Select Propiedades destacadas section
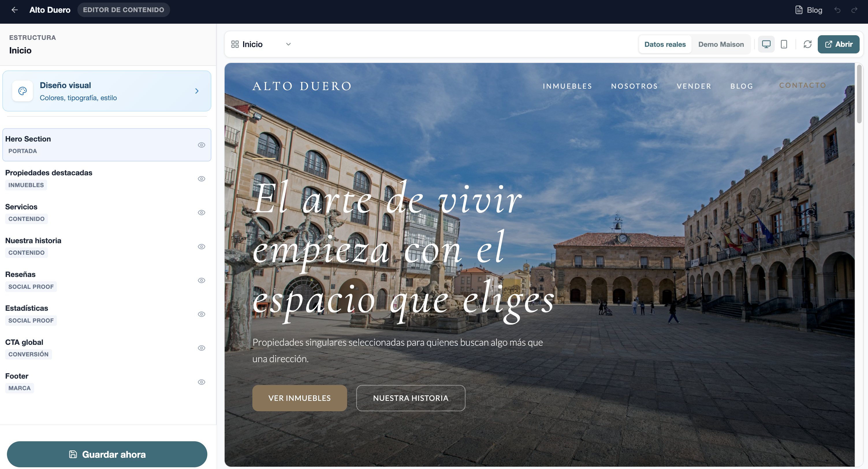This screenshot has height=469, width=868. 107,178
